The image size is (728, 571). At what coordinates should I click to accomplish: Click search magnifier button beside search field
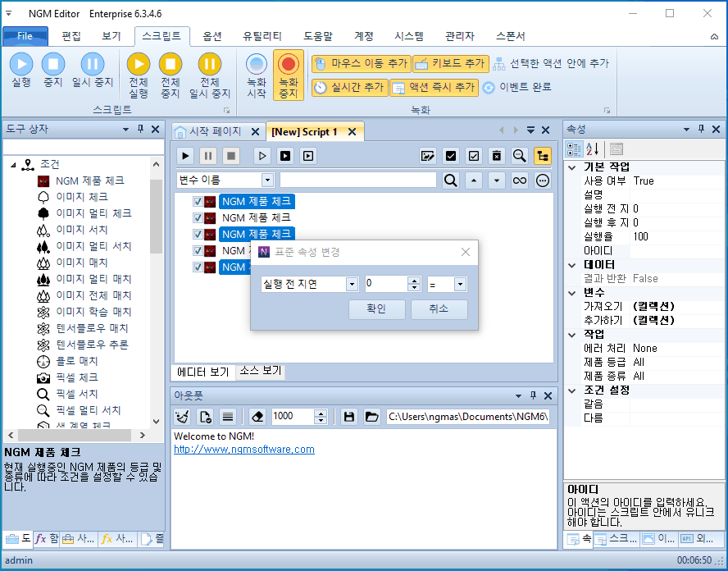(450, 180)
